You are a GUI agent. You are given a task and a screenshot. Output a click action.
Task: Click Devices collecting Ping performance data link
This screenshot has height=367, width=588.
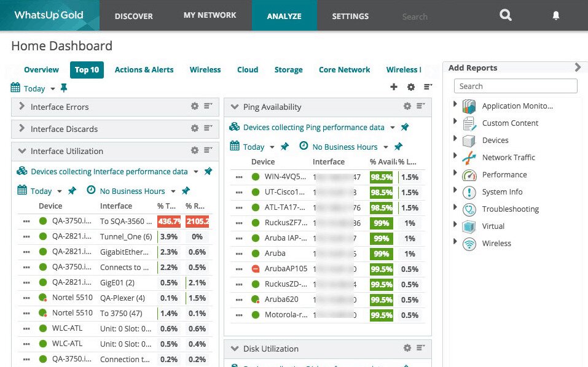point(313,128)
